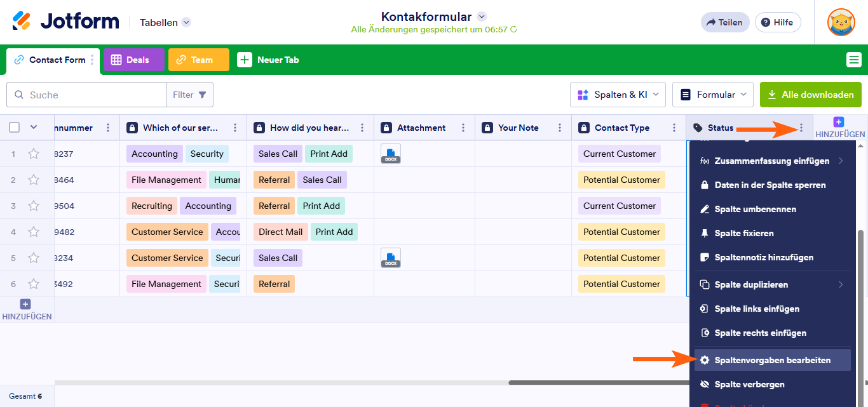Click plus icon to add a new row

[x=25, y=304]
